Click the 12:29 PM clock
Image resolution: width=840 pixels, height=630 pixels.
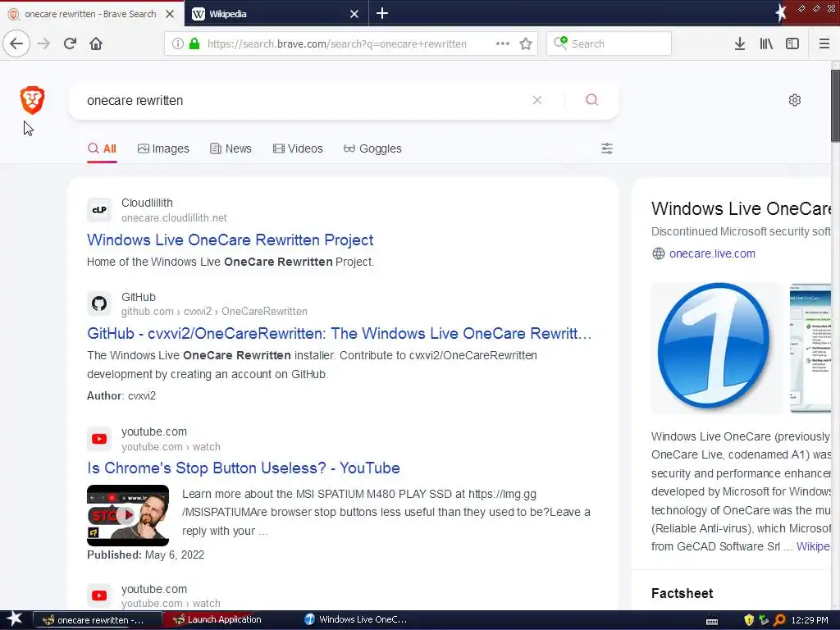coord(810,620)
